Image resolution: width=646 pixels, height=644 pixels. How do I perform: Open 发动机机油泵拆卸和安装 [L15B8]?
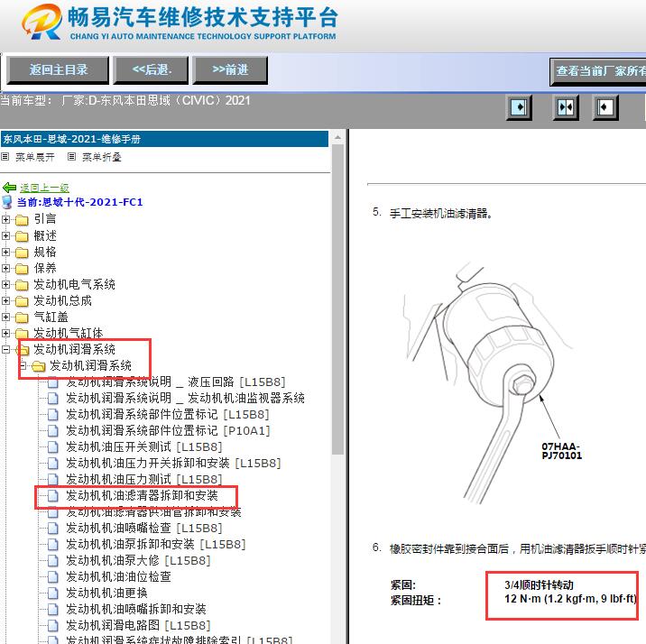156,544
